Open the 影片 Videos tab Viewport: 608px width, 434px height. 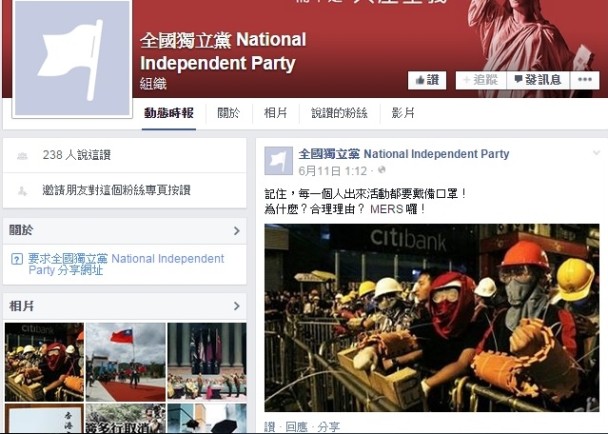point(403,113)
